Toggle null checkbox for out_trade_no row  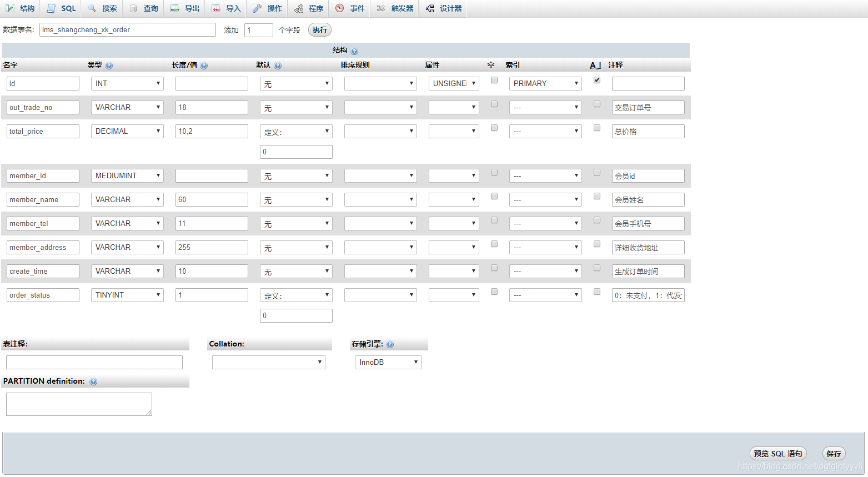tap(494, 104)
